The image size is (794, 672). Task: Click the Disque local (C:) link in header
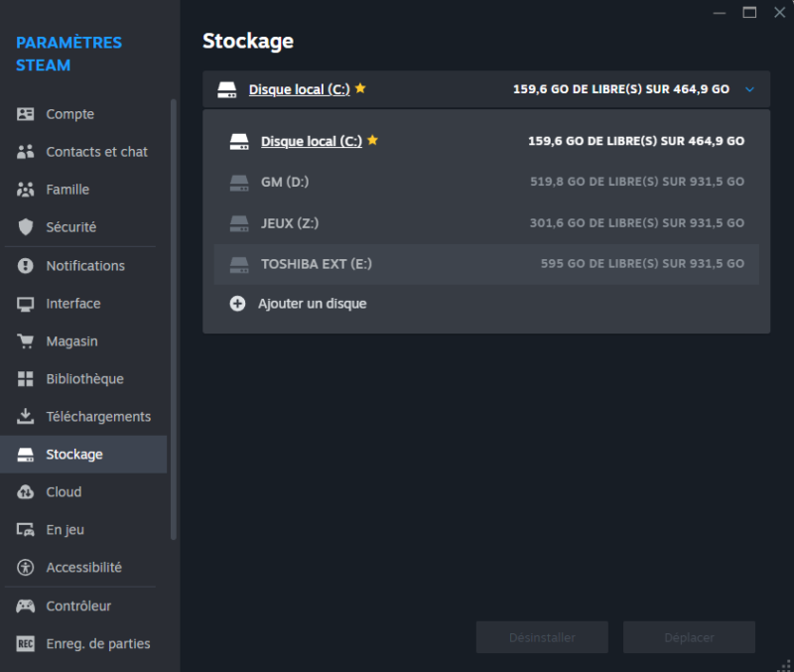click(300, 89)
